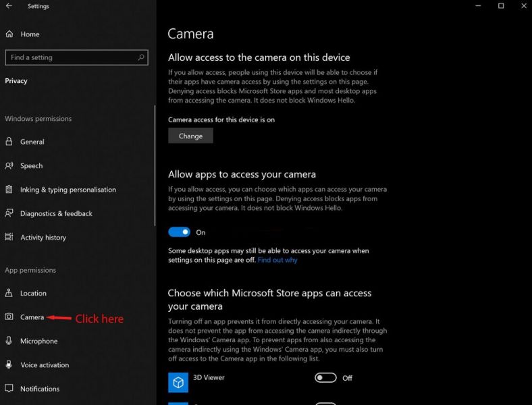Click the Location permission icon
This screenshot has height=405, width=532.
click(x=9, y=294)
